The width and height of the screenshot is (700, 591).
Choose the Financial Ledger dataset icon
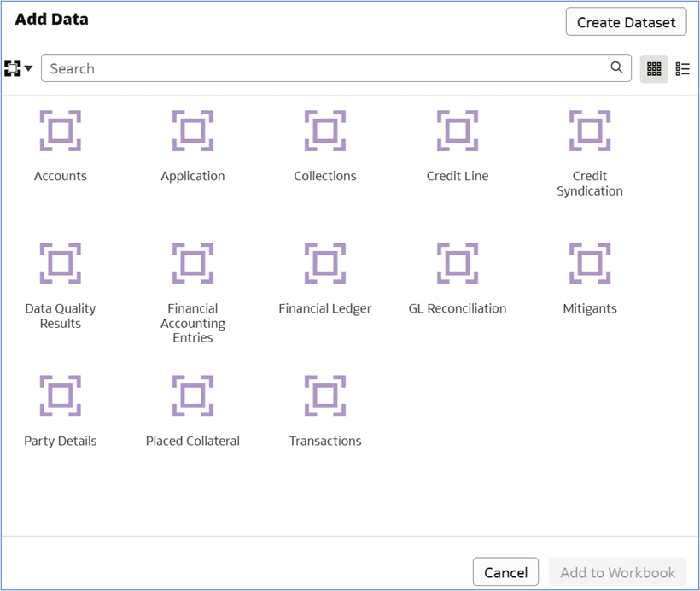tap(324, 262)
